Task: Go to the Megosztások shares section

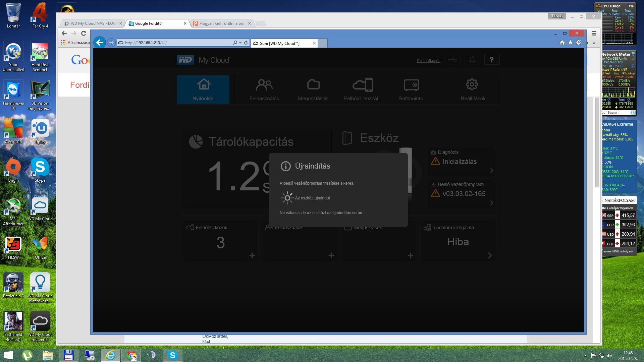Action: 313,89
